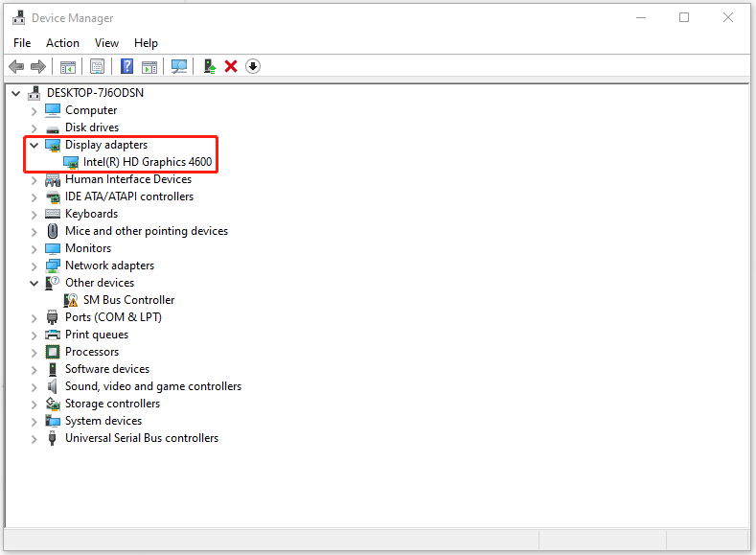Select the Processors row text

click(92, 352)
